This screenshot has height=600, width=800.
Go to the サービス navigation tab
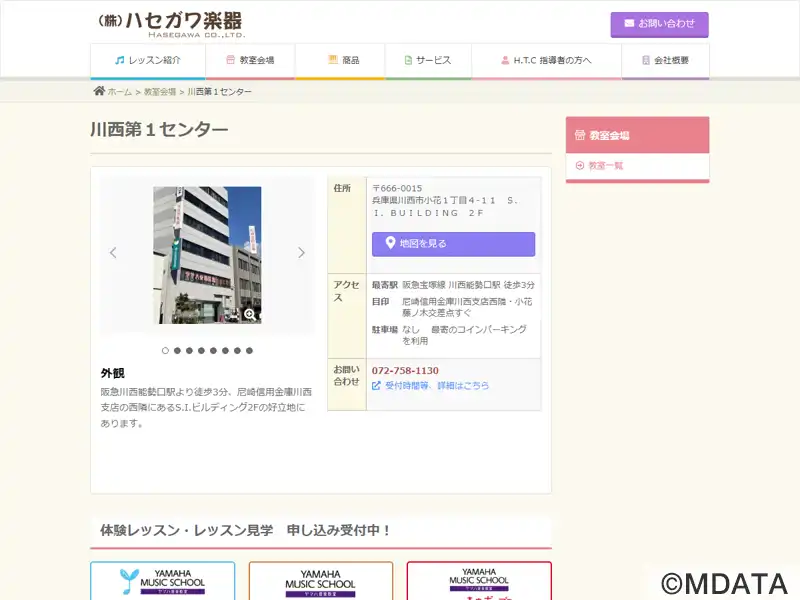pos(429,61)
